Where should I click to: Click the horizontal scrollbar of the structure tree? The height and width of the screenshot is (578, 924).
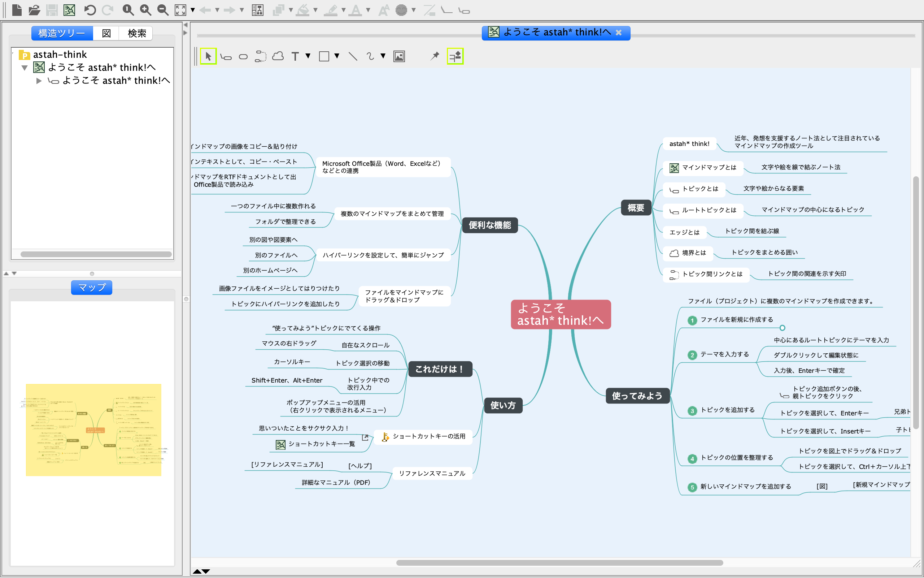(96, 254)
